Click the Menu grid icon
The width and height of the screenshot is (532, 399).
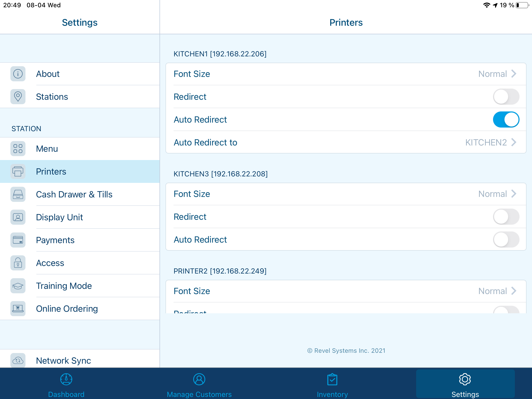pos(18,149)
